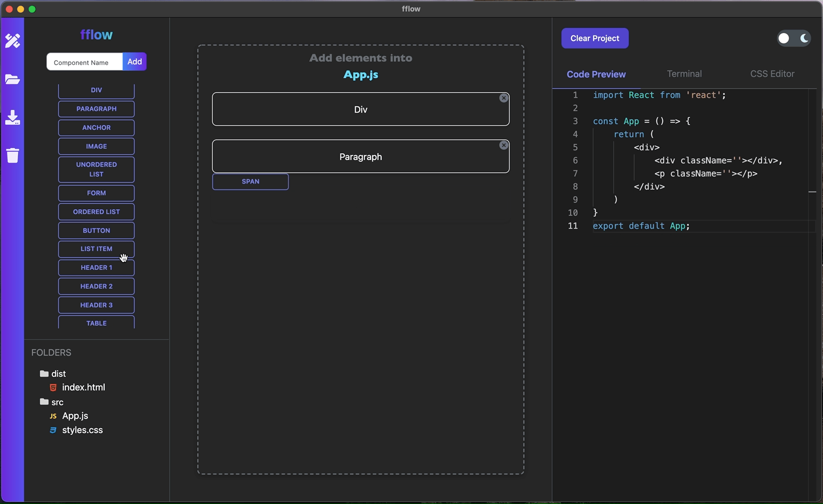823x504 pixels.
Task: Open the design tools icon in sidebar
Action: click(13, 41)
